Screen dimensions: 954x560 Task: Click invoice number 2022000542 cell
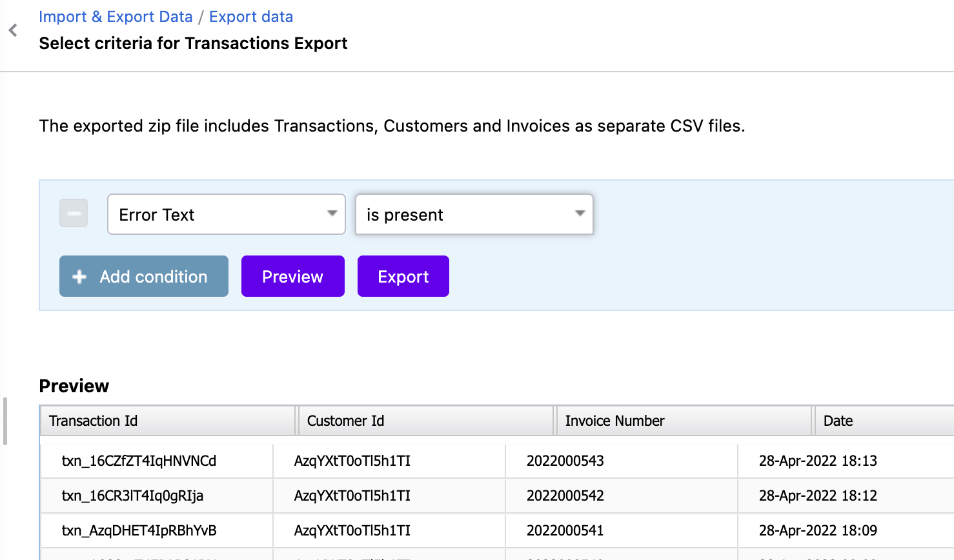[x=565, y=496]
